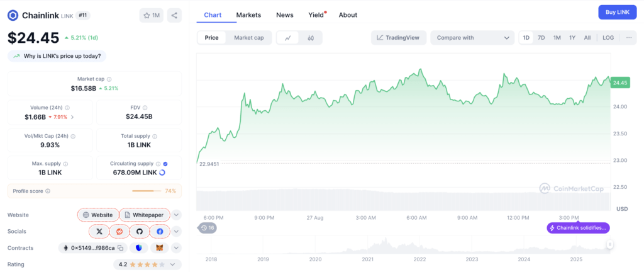Viewport: 644px width, 272px height.
Task: Open the chart more options menu
Action: (629, 37)
